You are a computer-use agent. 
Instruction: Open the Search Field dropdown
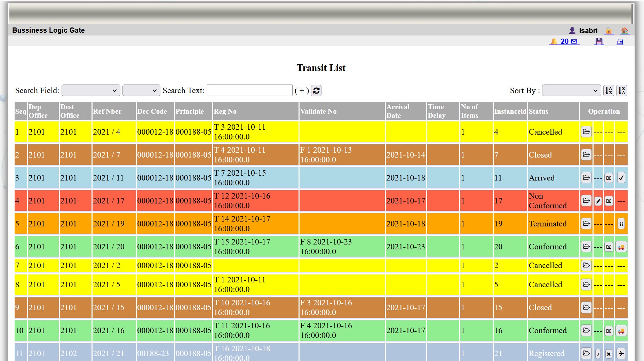pyautogui.click(x=91, y=90)
